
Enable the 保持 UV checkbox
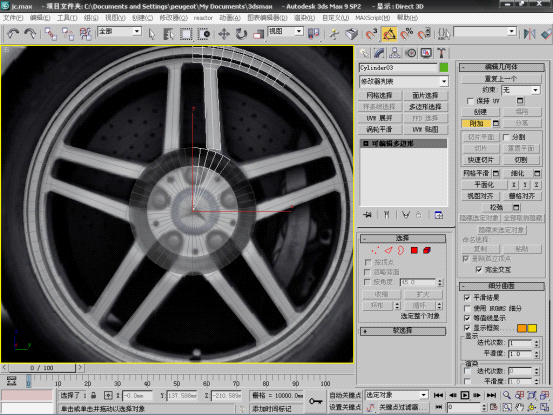pos(470,101)
